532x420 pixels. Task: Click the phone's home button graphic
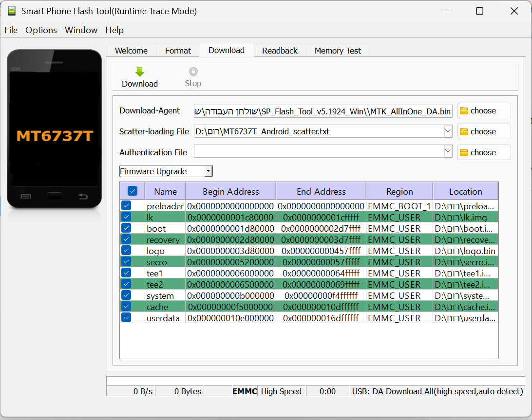click(54, 197)
